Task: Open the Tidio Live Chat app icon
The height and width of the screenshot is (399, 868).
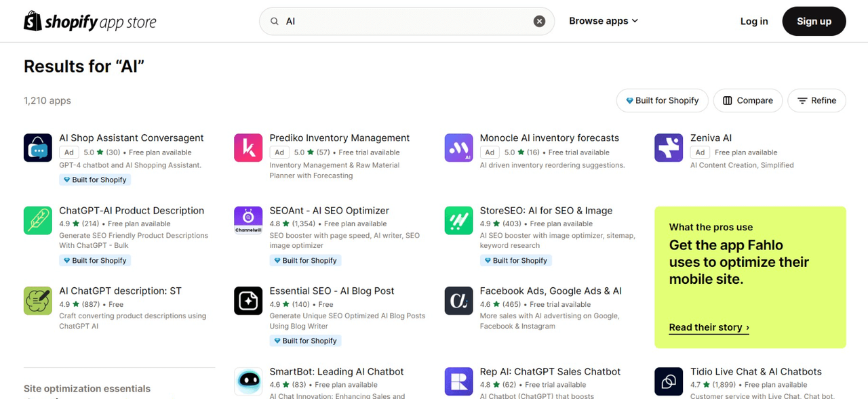Action: 669,381
